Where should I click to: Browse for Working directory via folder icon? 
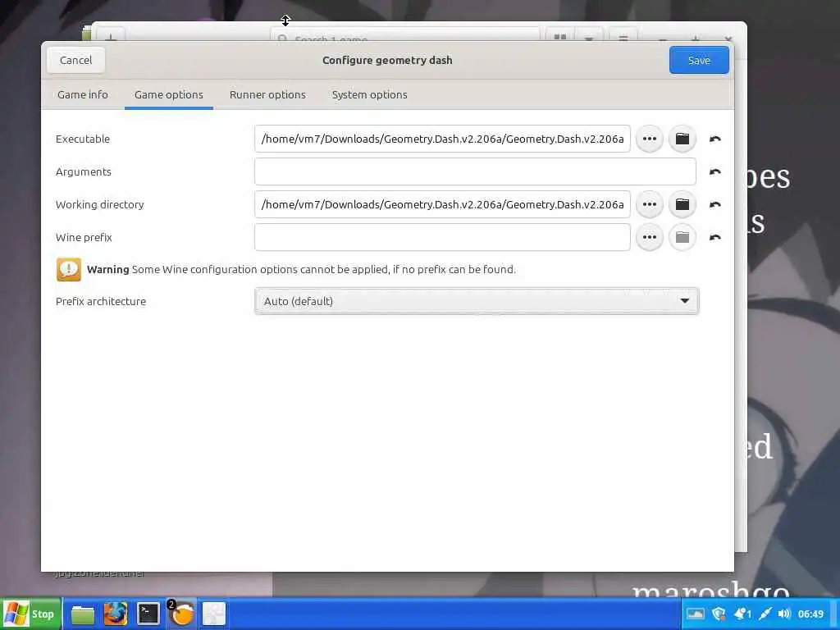tap(682, 204)
